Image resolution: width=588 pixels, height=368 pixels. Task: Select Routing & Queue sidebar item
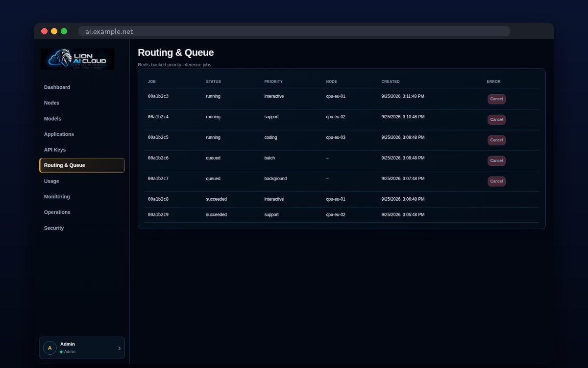pyautogui.click(x=82, y=165)
